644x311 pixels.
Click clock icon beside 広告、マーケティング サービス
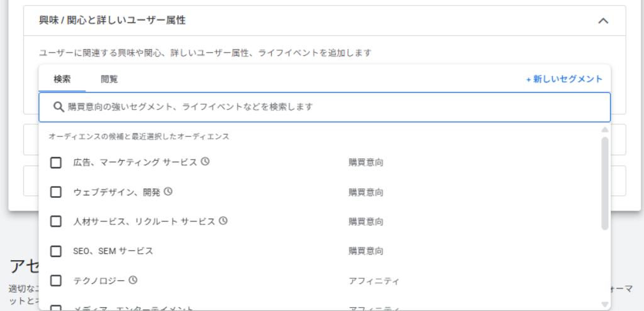coord(206,161)
